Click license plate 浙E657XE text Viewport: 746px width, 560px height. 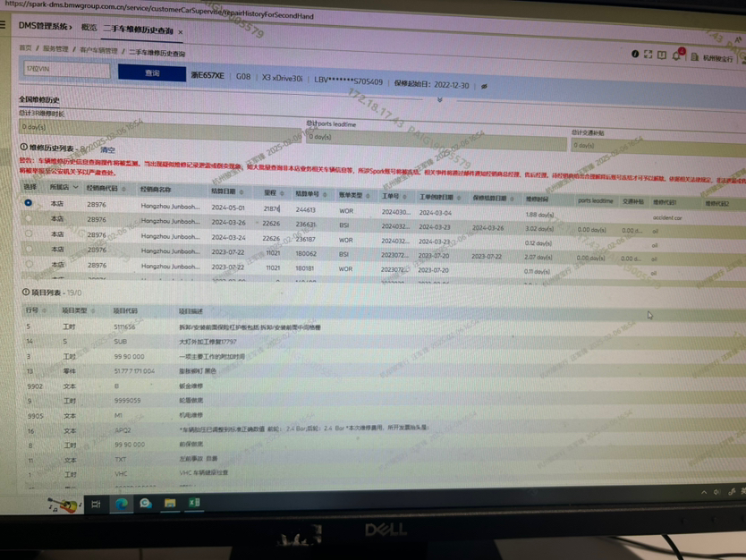pos(208,76)
